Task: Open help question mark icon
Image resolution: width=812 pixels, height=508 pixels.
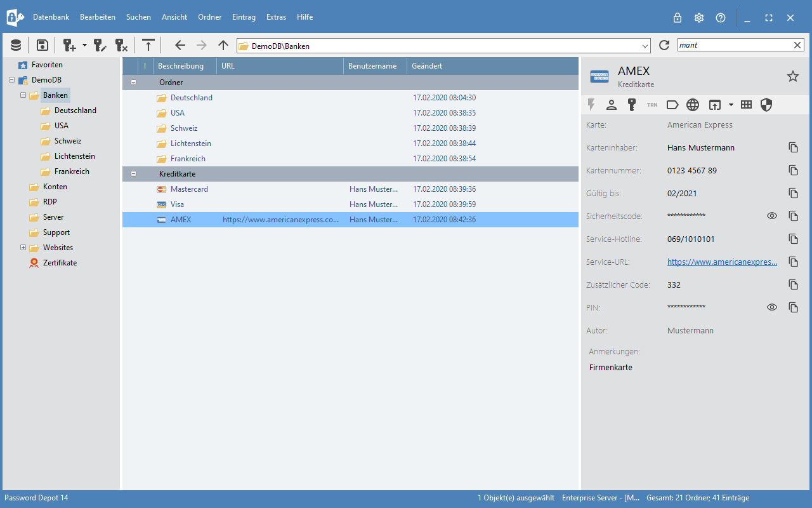Action: pyautogui.click(x=721, y=18)
